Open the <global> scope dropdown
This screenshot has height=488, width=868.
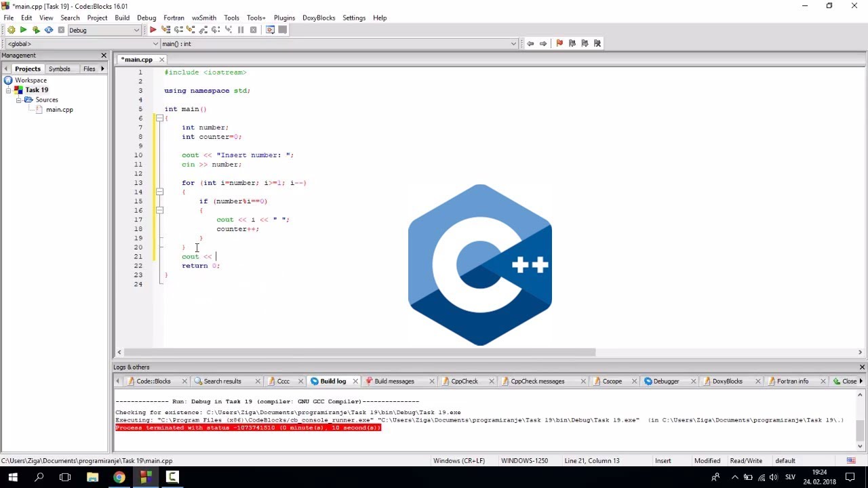pyautogui.click(x=82, y=43)
